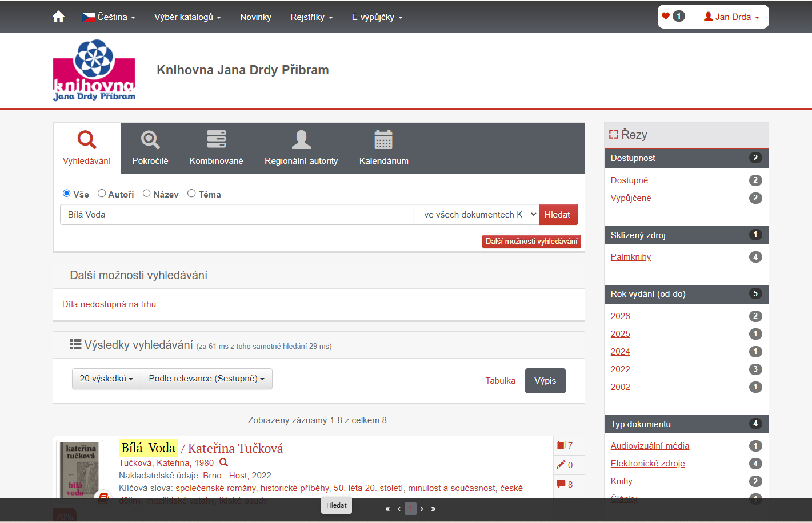Click the search text field with Bílá Voda
Screen dimensions: 812x523
pyautogui.click(x=237, y=215)
